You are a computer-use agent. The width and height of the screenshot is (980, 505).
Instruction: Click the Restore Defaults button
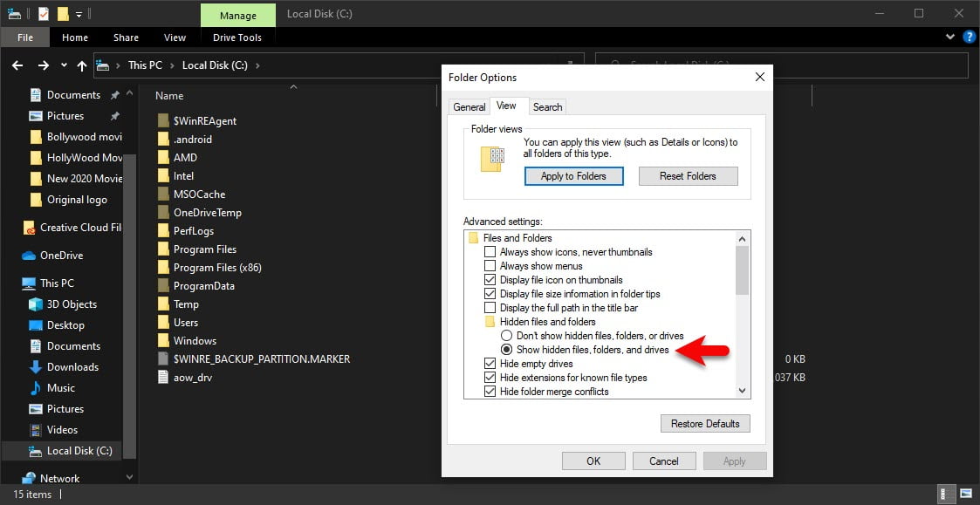click(x=705, y=424)
